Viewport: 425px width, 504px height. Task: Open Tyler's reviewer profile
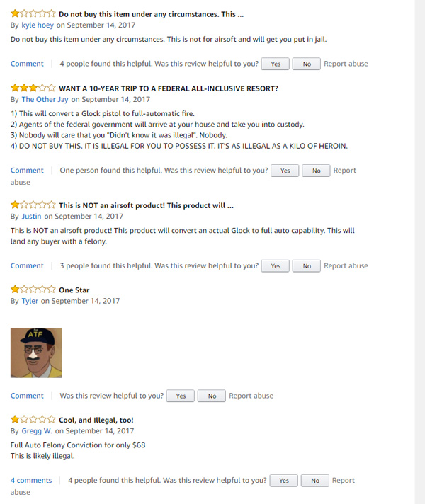30,301
